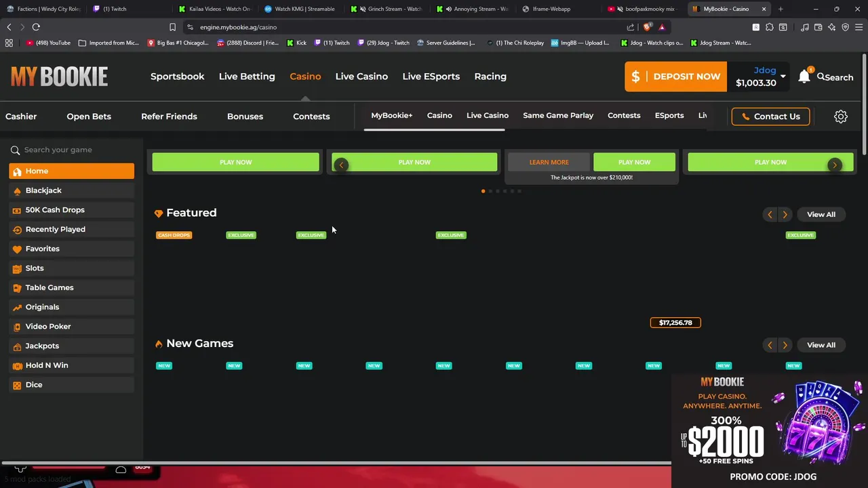Open Hold N Win in the sidebar
The height and width of the screenshot is (488, 868).
pyautogui.click(x=71, y=365)
